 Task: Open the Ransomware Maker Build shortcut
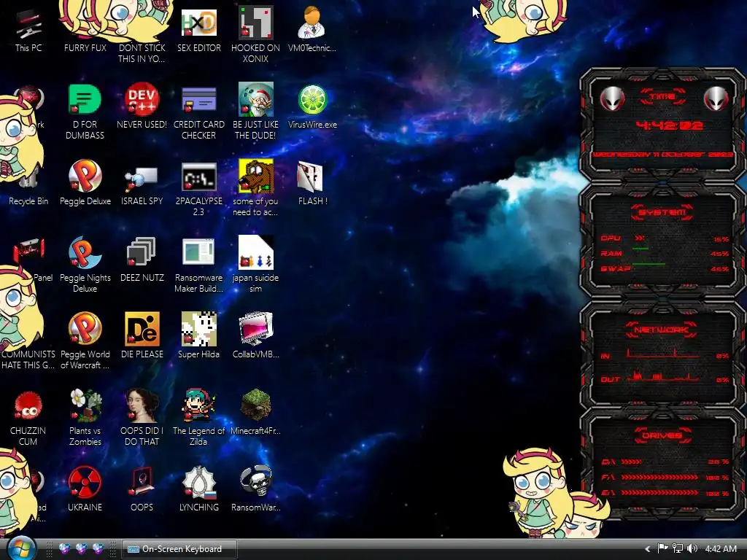199,265
